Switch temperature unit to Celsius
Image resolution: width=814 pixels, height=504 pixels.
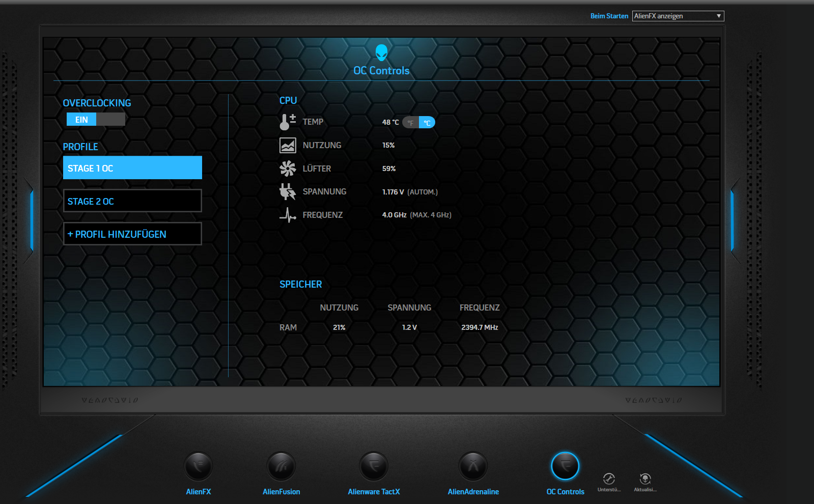(427, 122)
